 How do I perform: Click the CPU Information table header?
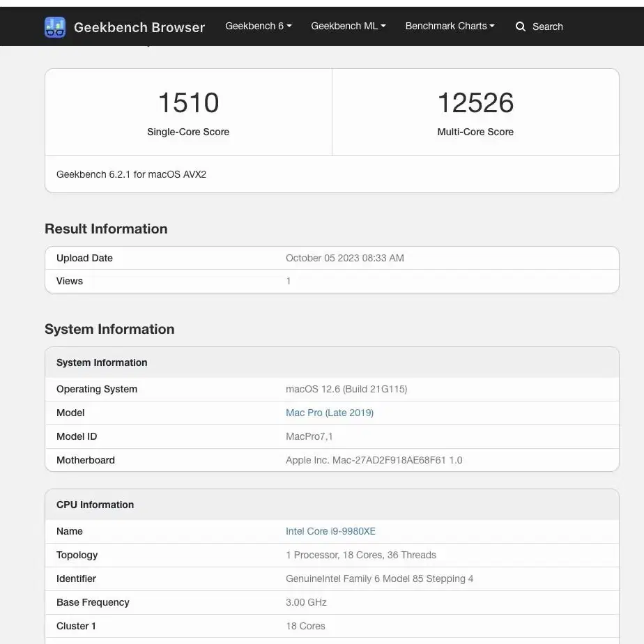pyautogui.click(x=95, y=505)
